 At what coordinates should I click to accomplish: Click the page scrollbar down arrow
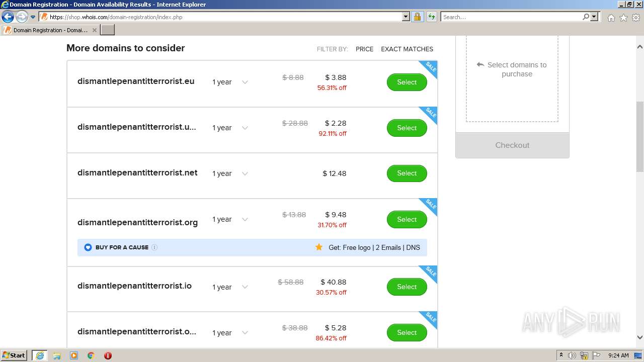[640, 337]
